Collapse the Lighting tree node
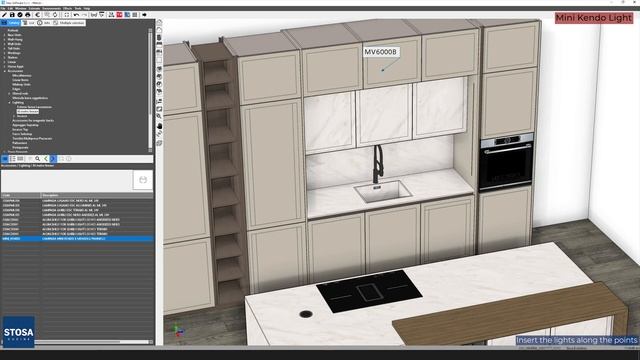The image size is (640, 360). point(9,102)
